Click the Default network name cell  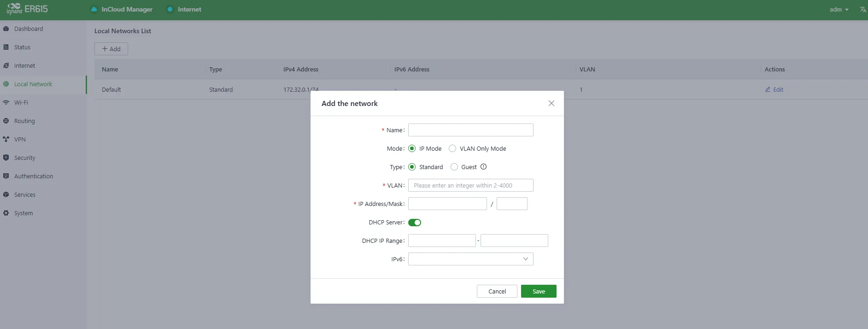pos(111,89)
